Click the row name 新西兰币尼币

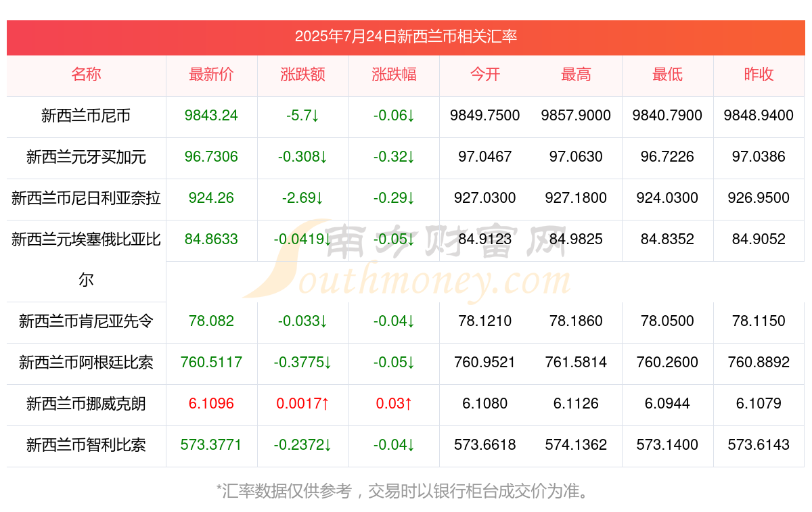(x=86, y=116)
